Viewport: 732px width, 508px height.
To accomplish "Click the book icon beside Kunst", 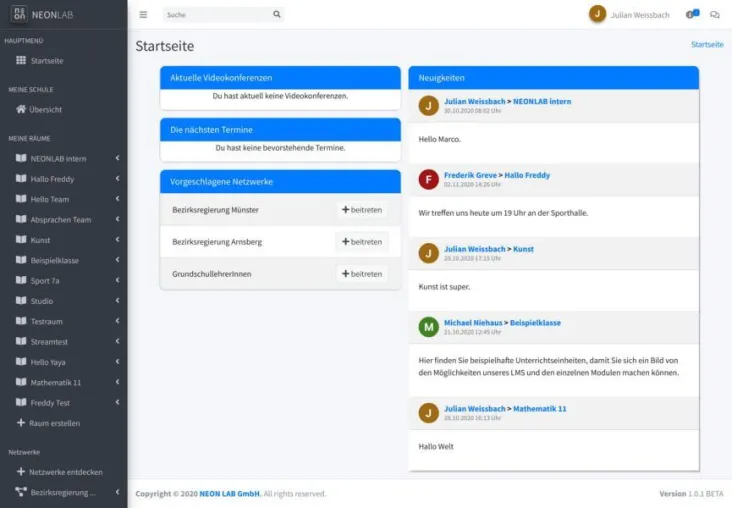I will pyautogui.click(x=21, y=240).
